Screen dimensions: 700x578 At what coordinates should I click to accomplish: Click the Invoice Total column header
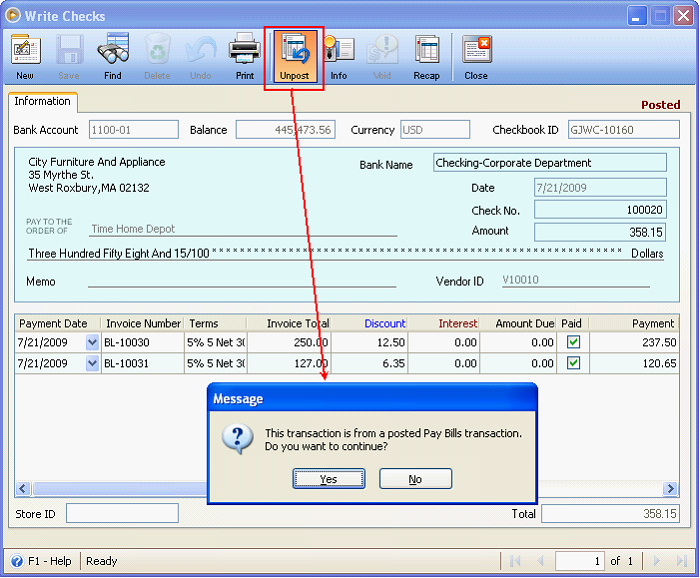click(289, 323)
